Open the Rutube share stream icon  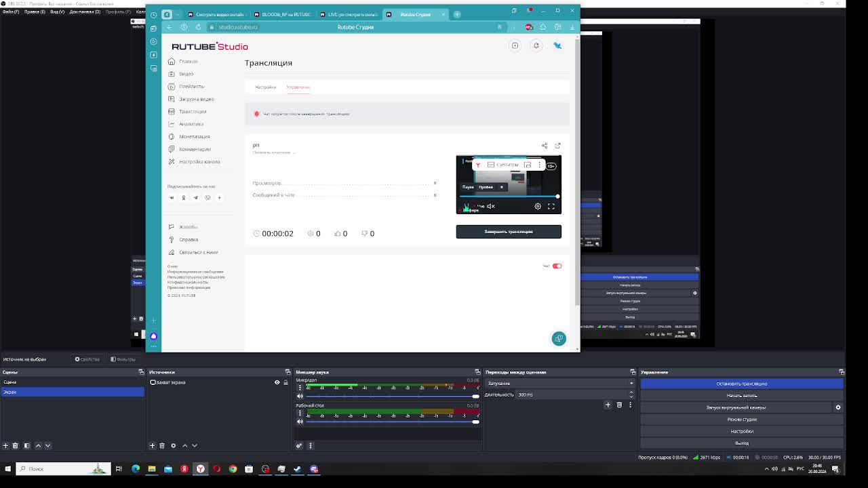click(x=545, y=146)
